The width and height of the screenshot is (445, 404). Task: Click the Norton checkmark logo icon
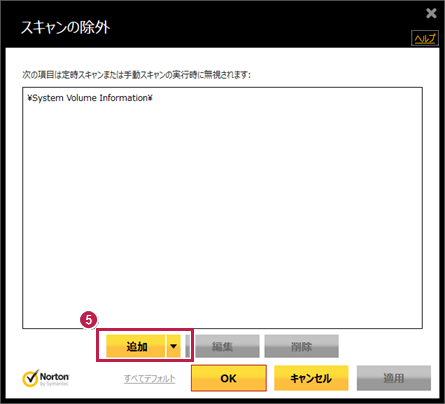[x=30, y=378]
